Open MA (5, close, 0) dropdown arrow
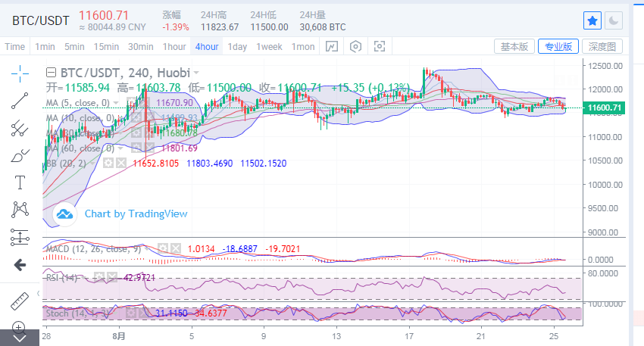This screenshot has width=644, height=346. (116, 103)
